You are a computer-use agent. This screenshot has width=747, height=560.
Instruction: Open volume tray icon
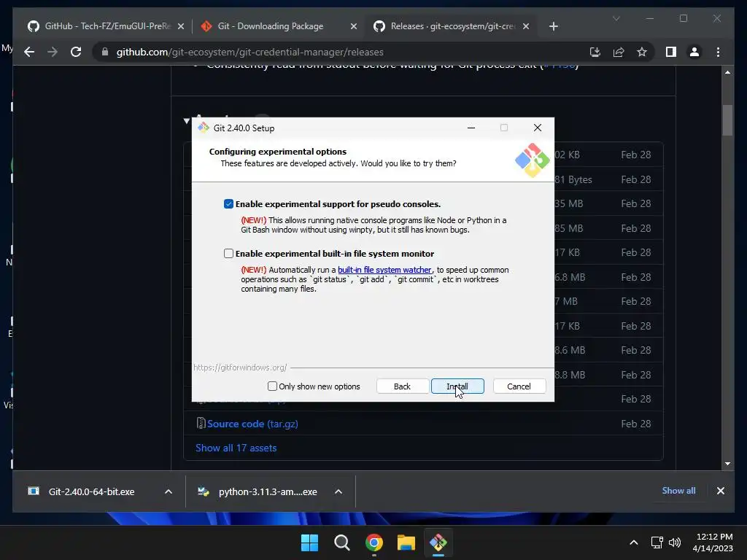(675, 542)
